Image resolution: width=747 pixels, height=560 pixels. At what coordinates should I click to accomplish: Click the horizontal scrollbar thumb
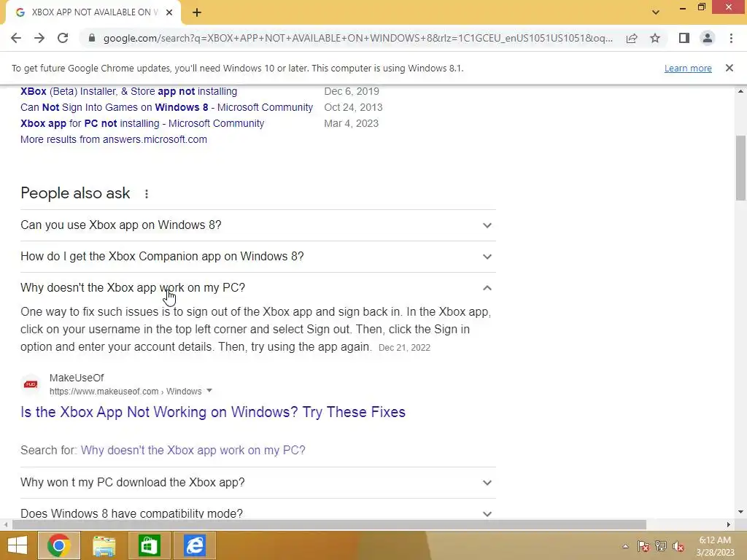click(329, 525)
